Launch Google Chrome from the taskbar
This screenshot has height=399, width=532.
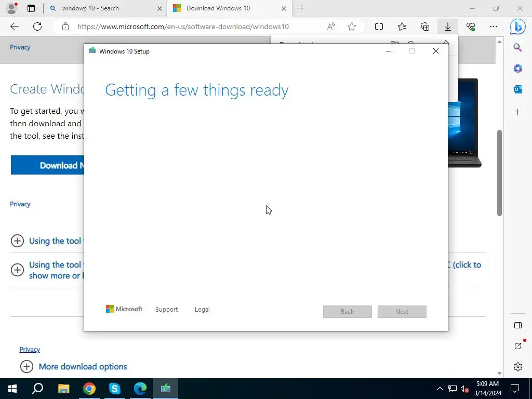pyautogui.click(x=89, y=389)
